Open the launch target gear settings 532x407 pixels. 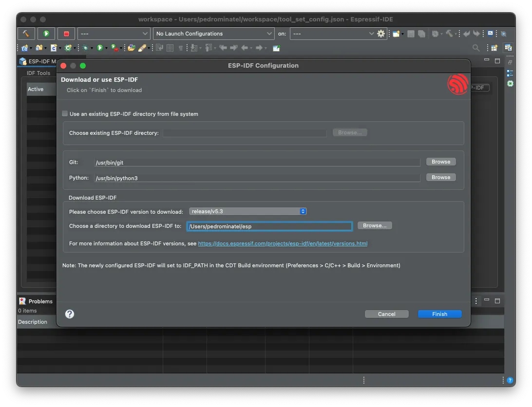[x=381, y=34]
